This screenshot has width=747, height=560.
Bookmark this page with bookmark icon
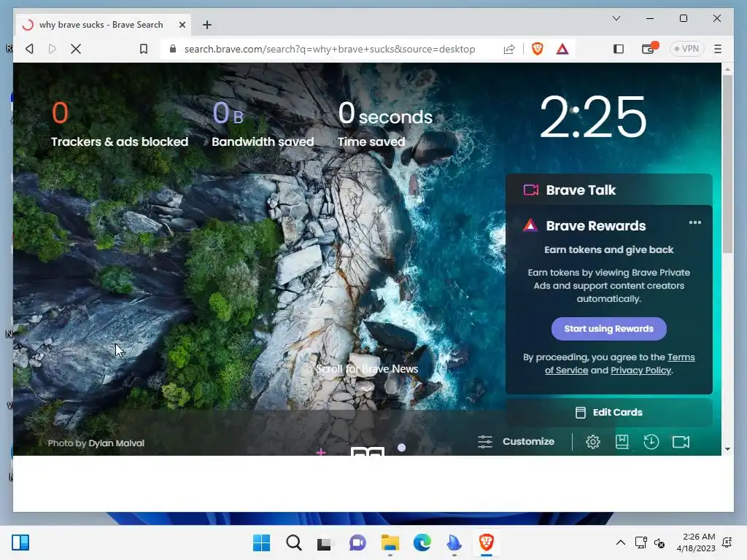[x=144, y=49]
